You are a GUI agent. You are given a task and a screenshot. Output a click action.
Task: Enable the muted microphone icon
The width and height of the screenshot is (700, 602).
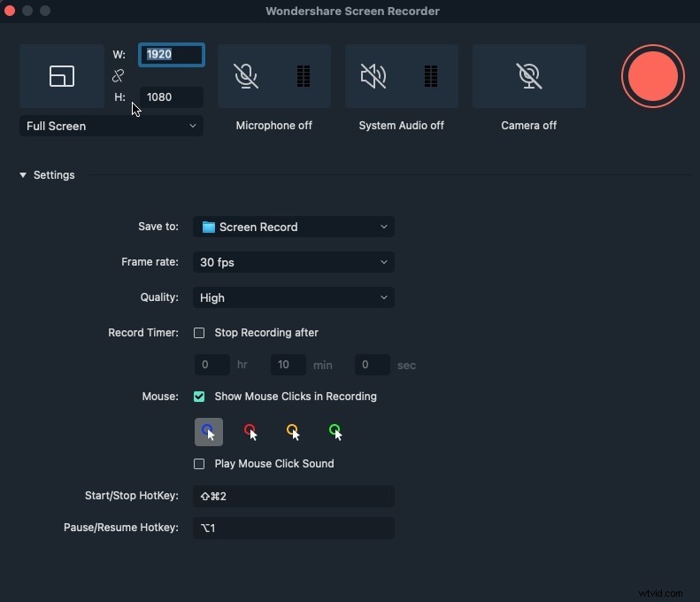pyautogui.click(x=246, y=77)
